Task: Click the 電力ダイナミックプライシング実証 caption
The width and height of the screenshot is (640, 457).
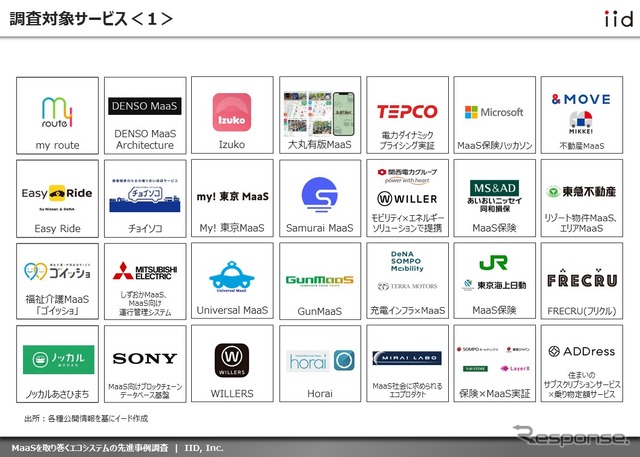Action: pyautogui.click(x=407, y=140)
